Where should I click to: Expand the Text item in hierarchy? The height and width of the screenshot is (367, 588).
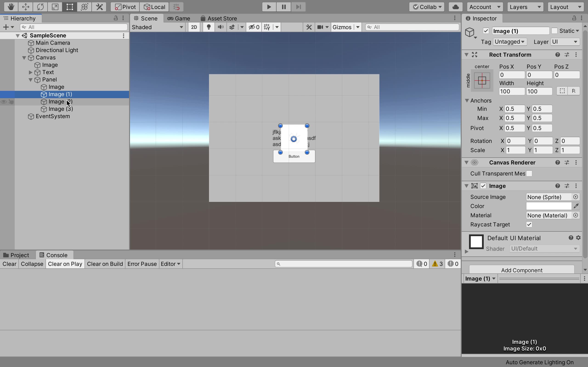(x=31, y=72)
